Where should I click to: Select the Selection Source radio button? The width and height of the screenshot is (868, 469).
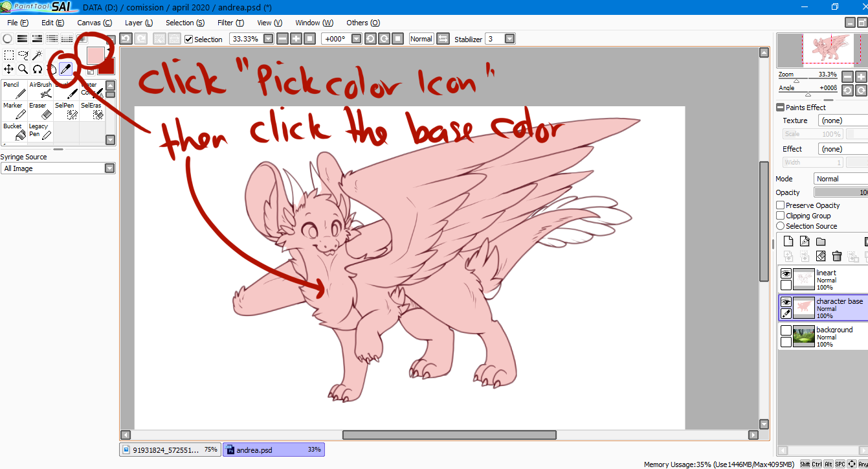781,226
